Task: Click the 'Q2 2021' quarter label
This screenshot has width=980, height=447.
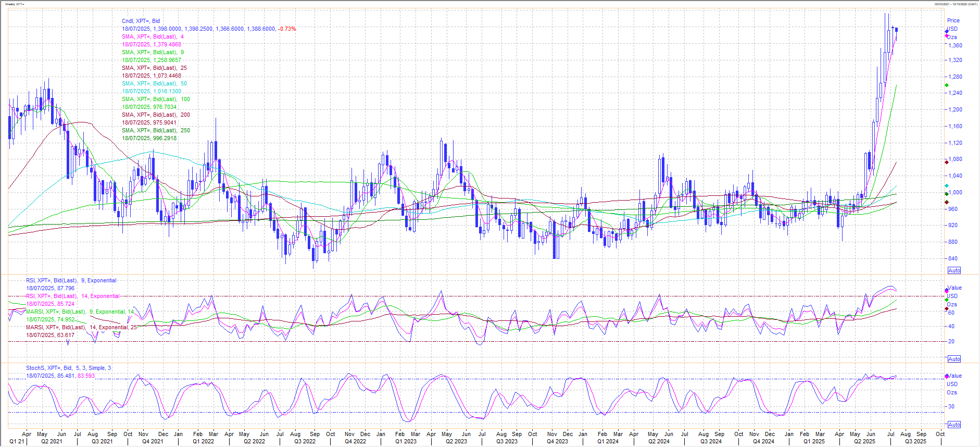Action: click(x=52, y=442)
